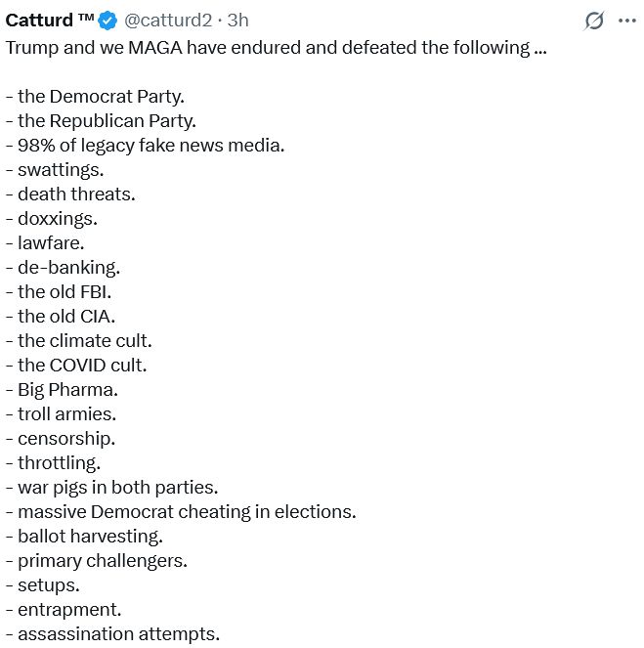
Task: Click the "primary challengers." line
Action: (96, 561)
